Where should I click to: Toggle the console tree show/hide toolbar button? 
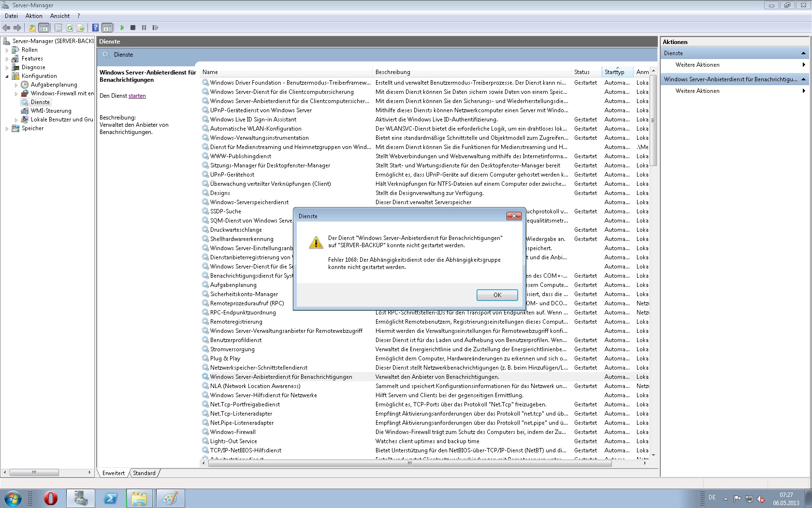pyautogui.click(x=43, y=28)
